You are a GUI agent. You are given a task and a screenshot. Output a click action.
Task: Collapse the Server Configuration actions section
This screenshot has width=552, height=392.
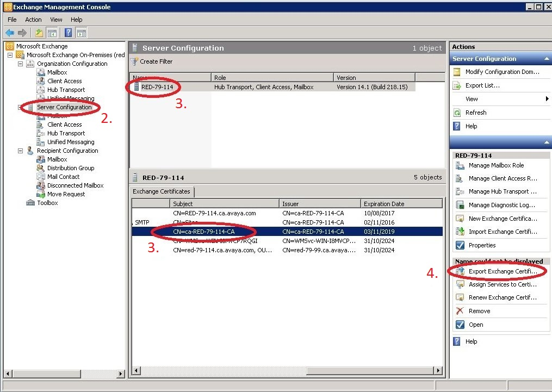point(547,59)
